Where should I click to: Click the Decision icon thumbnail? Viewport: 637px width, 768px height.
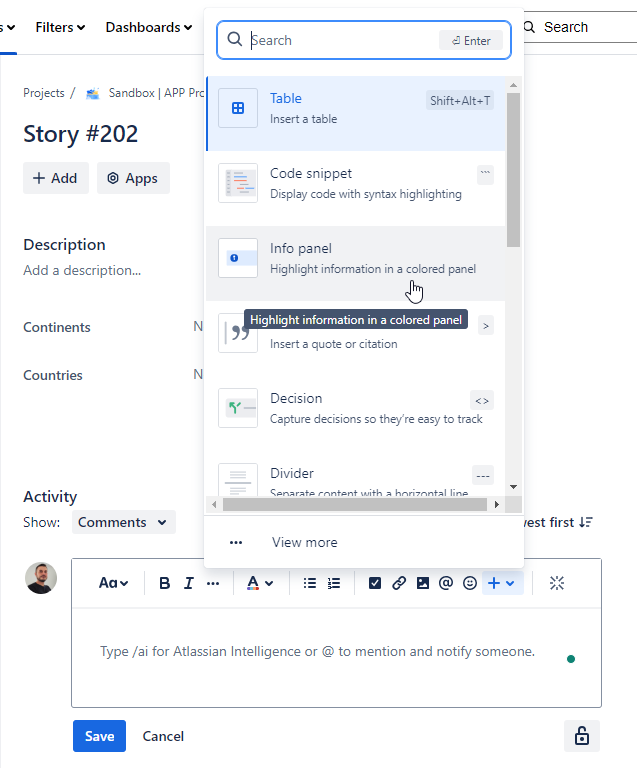click(x=238, y=408)
